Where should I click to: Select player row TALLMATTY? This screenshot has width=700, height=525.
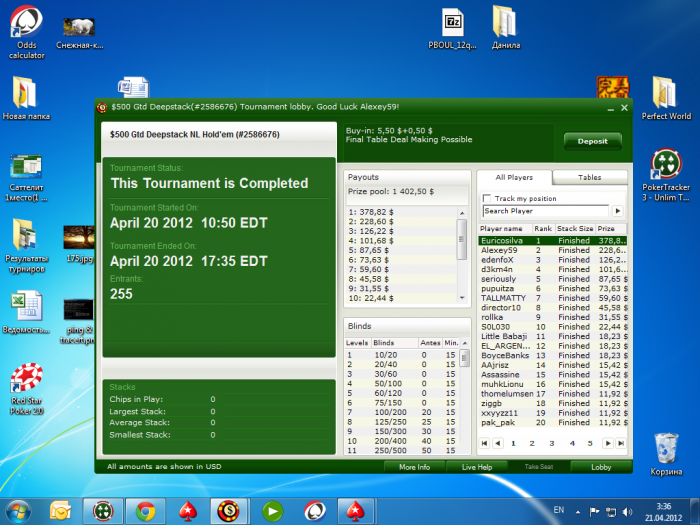point(553,298)
